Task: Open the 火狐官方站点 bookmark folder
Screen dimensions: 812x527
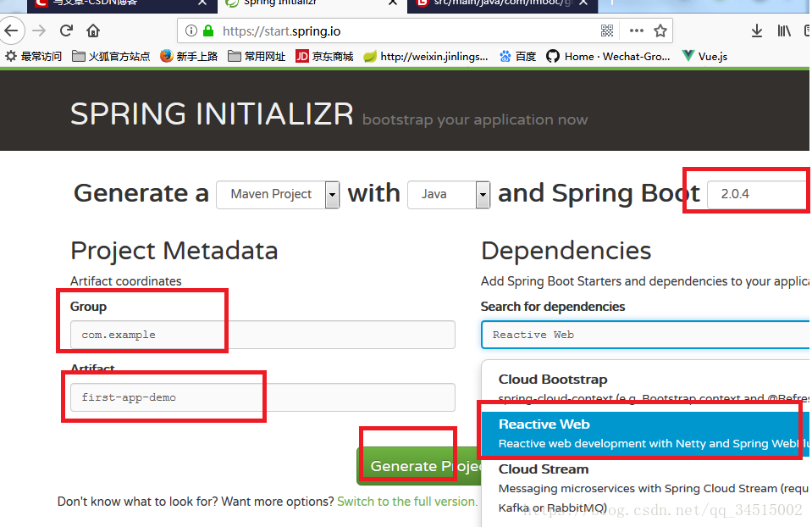Action: [111, 56]
